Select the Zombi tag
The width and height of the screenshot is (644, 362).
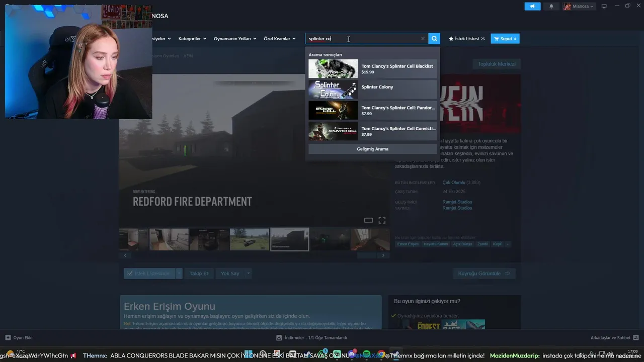click(482, 244)
